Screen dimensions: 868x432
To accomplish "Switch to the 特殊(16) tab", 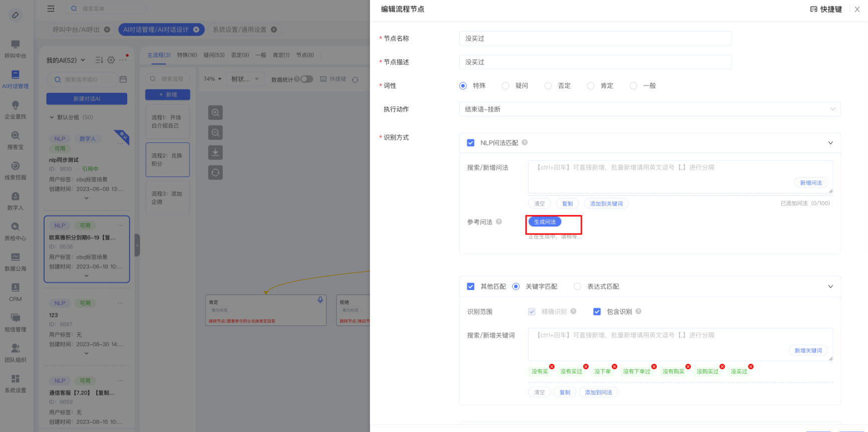I will (187, 55).
